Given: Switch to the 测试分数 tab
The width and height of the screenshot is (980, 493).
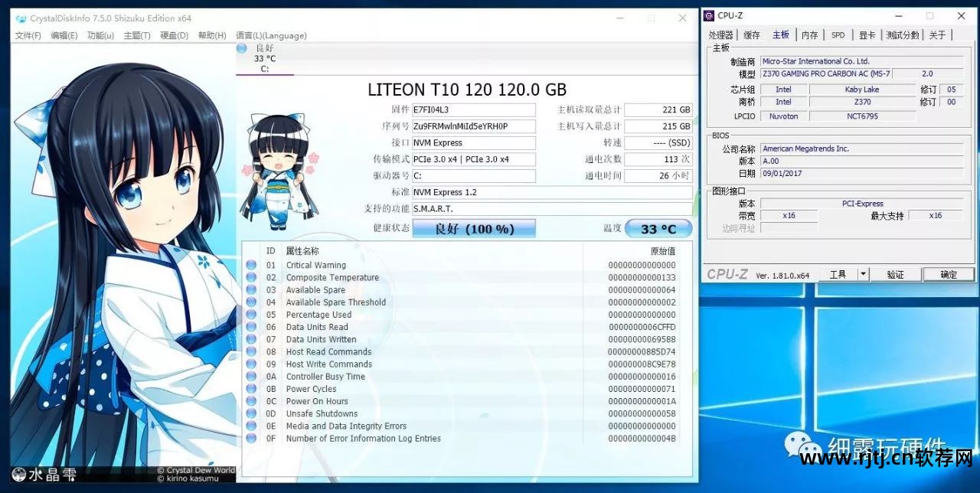Looking at the screenshot, I should click(x=903, y=35).
